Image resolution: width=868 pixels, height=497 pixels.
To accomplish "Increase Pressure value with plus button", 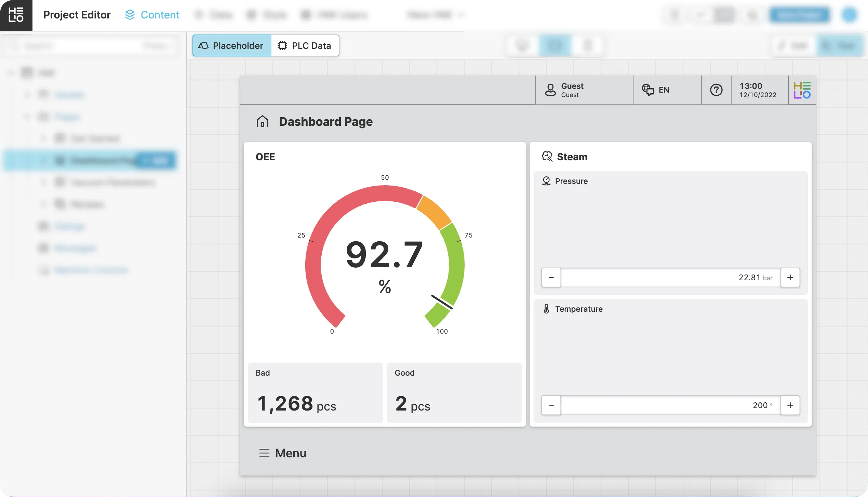I will coord(790,277).
